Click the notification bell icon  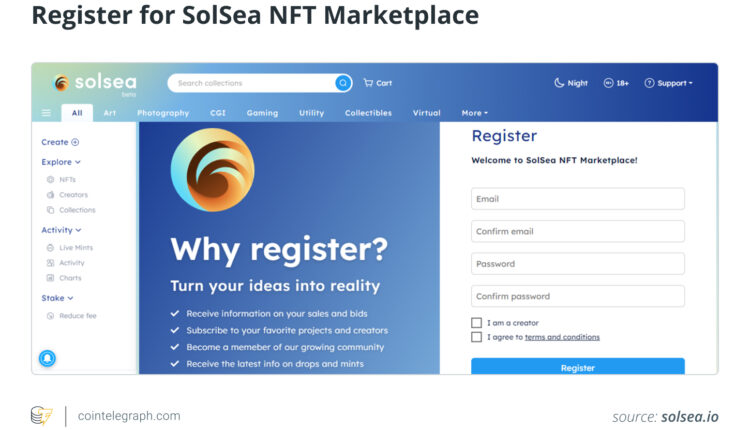coord(47,358)
